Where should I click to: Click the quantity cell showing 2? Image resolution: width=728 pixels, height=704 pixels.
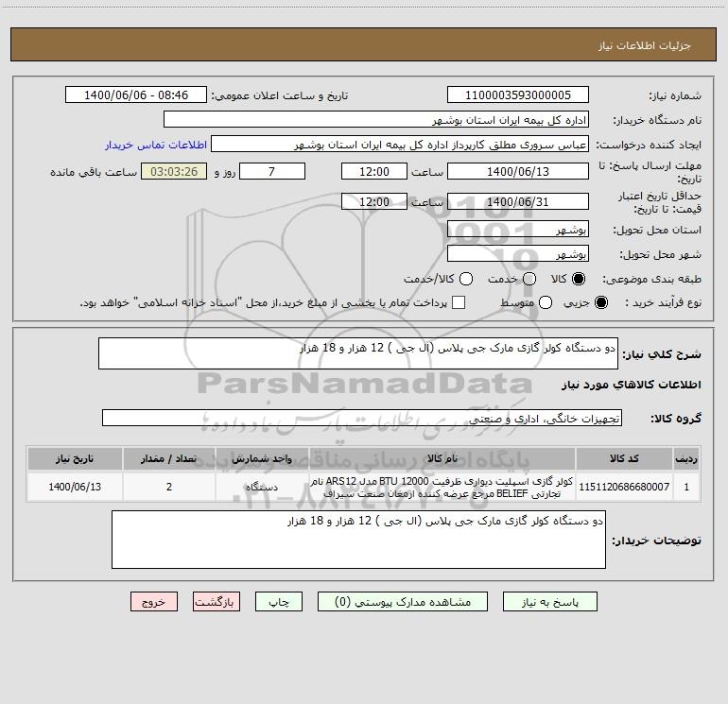point(168,487)
